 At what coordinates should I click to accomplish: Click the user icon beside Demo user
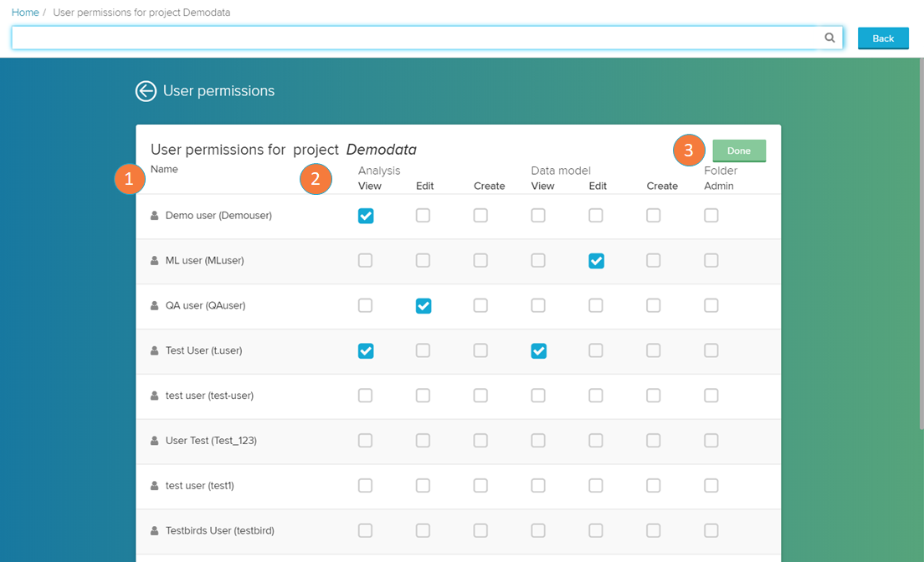pyautogui.click(x=155, y=216)
